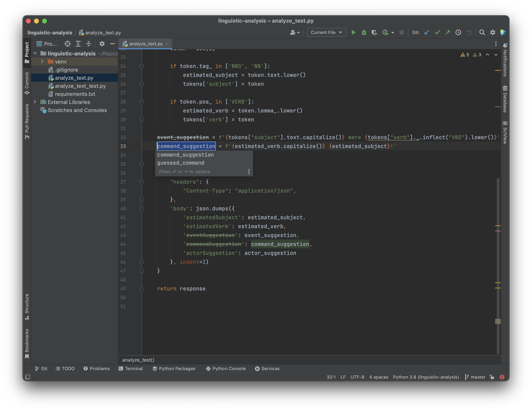Open the Settings gear icon

coord(492,32)
